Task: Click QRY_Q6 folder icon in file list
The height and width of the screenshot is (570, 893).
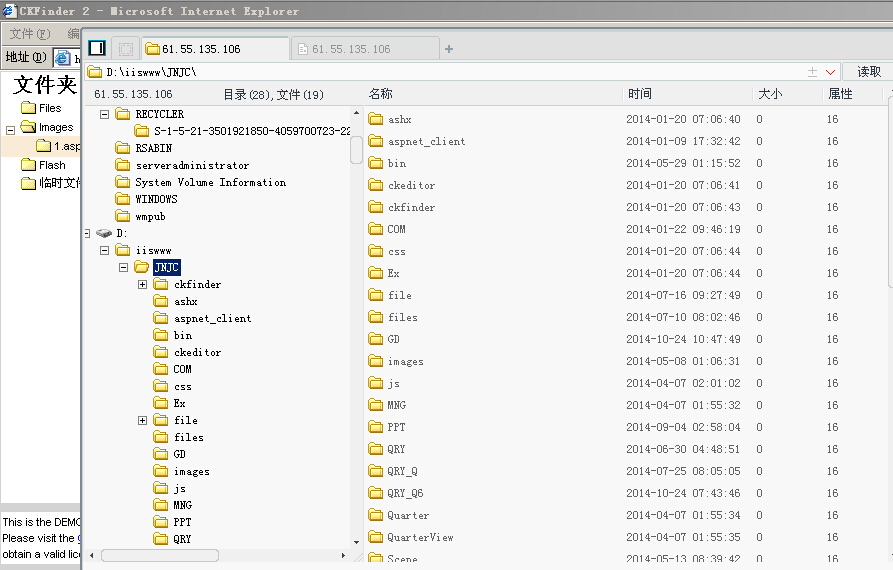Action: point(375,493)
